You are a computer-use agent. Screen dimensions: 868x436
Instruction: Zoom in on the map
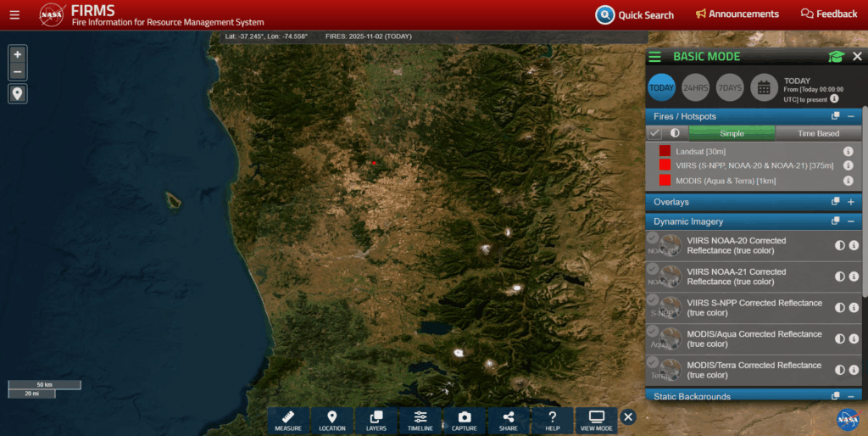click(18, 54)
